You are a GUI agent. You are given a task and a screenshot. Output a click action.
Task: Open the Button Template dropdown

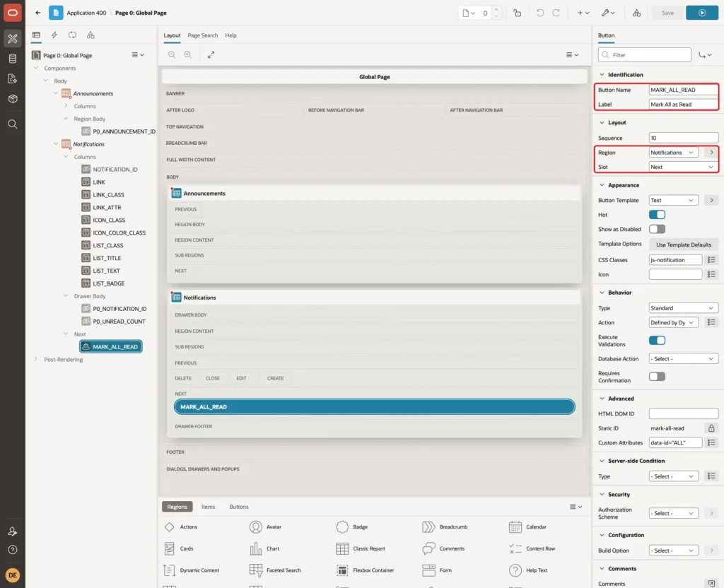673,200
